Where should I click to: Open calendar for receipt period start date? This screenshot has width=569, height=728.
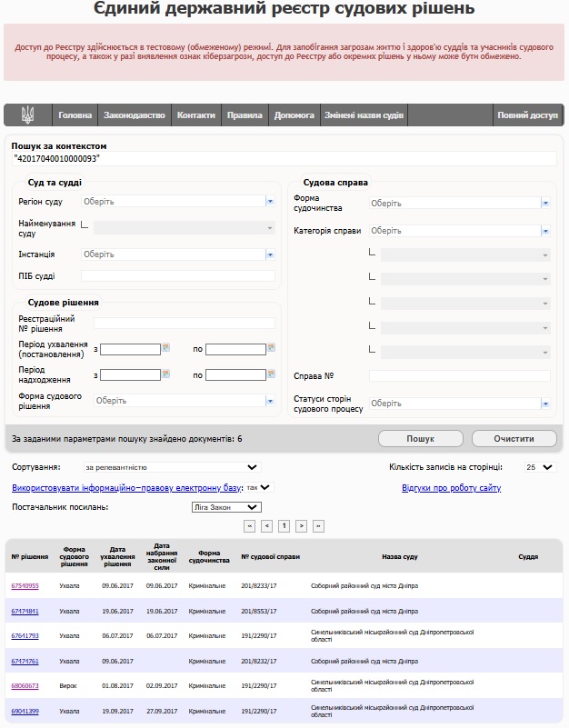(x=165, y=374)
